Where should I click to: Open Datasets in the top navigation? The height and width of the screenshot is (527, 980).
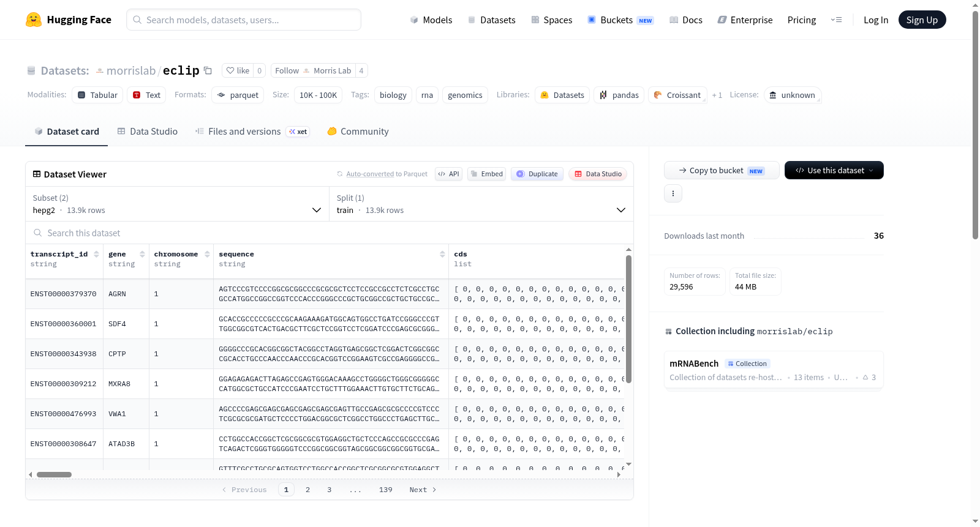(x=492, y=20)
